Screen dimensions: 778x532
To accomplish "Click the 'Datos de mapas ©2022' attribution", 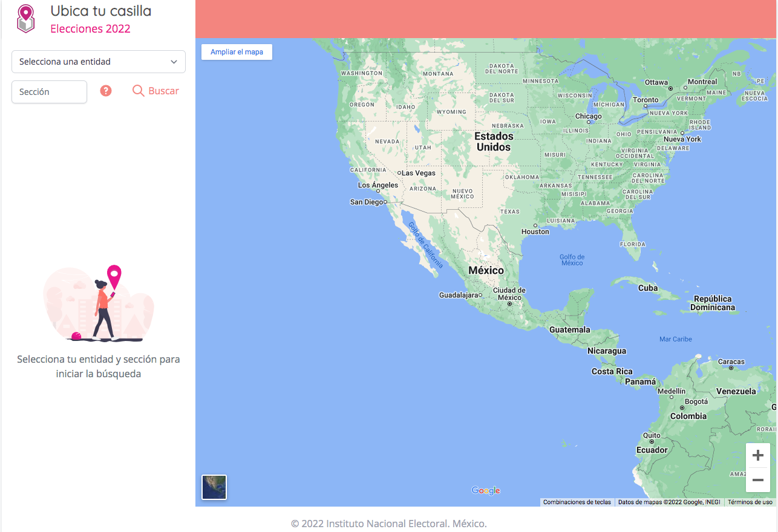I will tap(668, 502).
